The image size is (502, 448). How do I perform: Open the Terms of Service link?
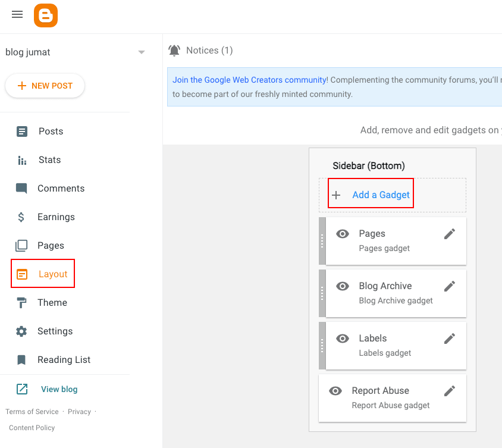click(x=32, y=412)
